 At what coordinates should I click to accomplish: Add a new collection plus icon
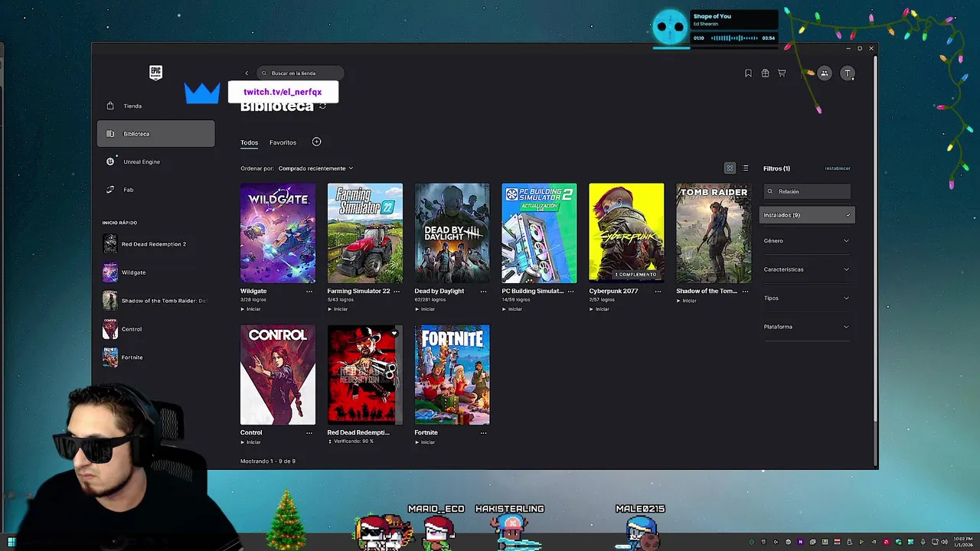[x=316, y=142]
